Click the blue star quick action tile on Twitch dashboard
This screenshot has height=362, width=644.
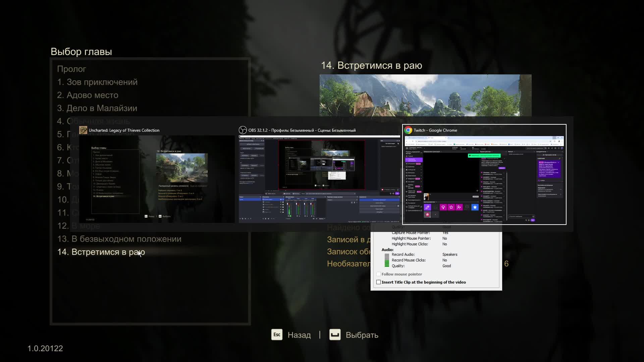pos(475,207)
